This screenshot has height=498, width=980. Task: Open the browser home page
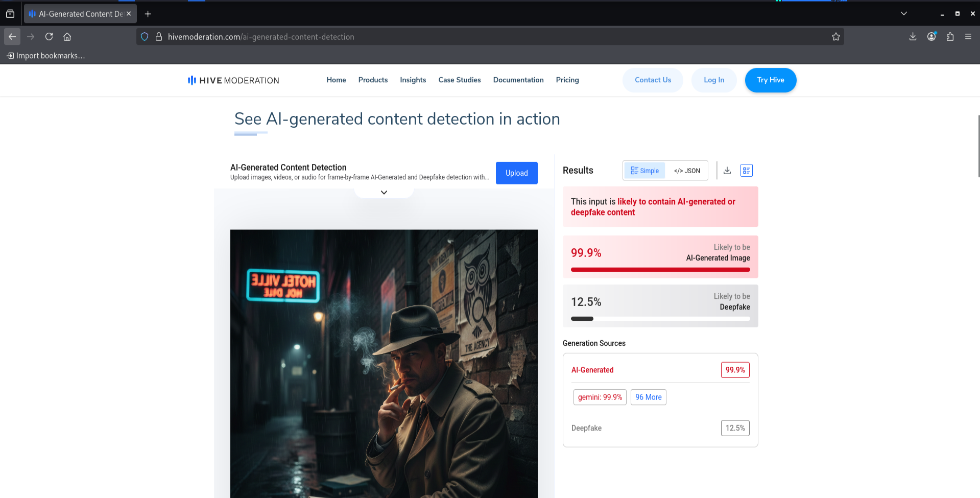pos(67,37)
